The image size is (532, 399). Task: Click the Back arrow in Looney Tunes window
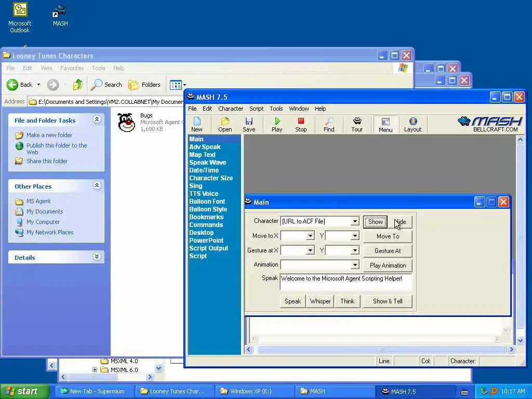click(x=12, y=85)
